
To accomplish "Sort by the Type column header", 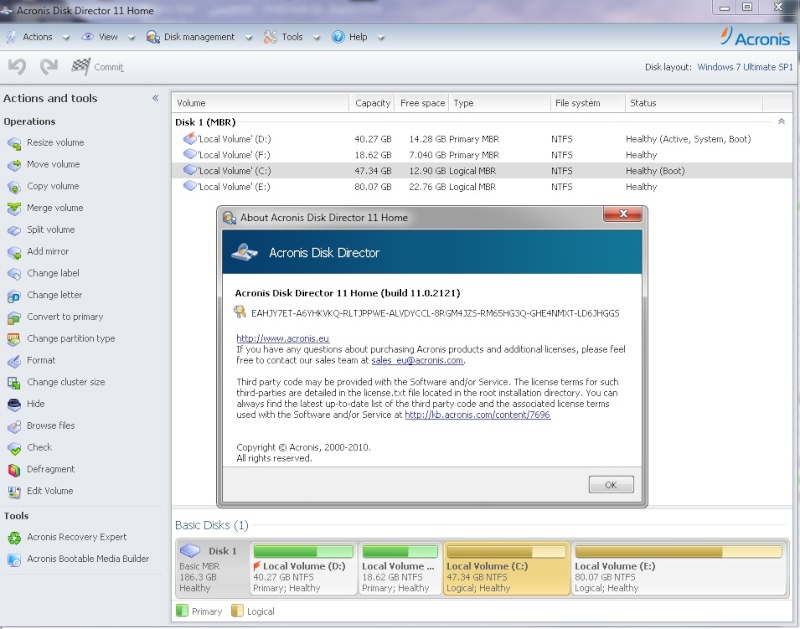I will click(499, 103).
